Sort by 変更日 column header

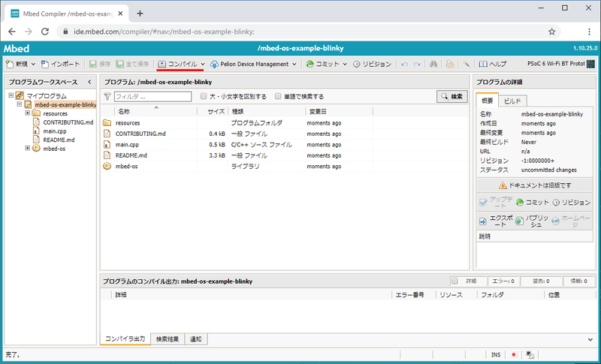click(339, 111)
